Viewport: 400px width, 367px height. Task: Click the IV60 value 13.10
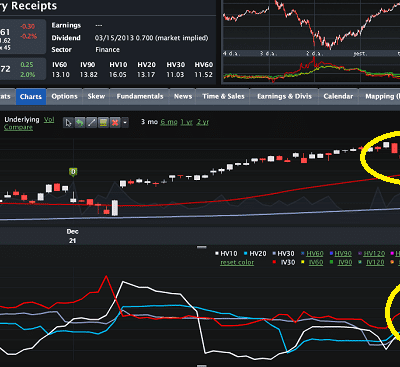[60, 75]
